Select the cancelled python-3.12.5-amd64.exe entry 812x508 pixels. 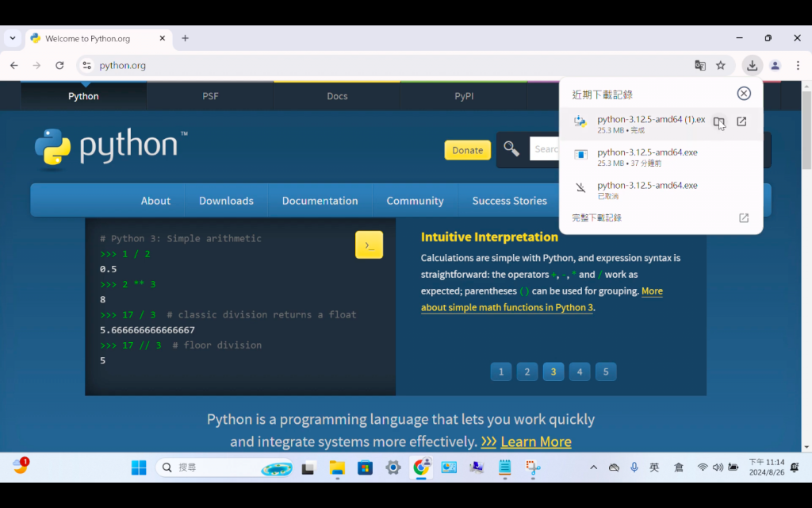tap(661, 190)
